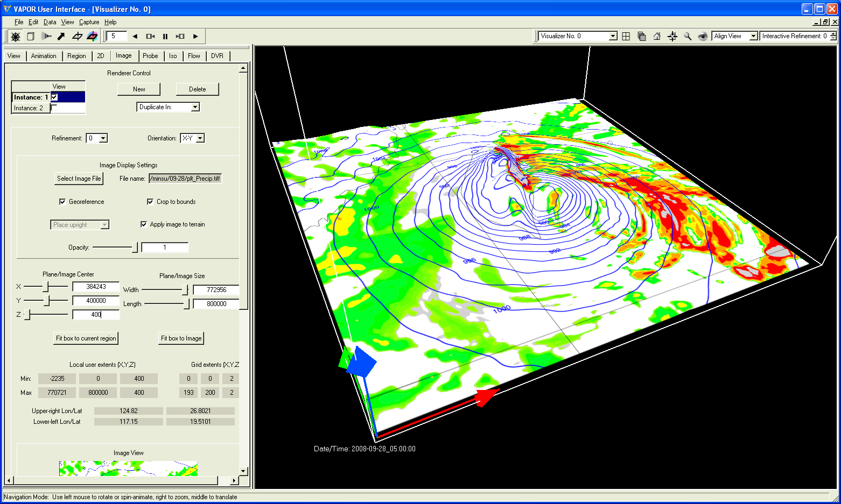This screenshot has width=841, height=504.
Task: Click the Select Image File button
Action: tap(79, 179)
